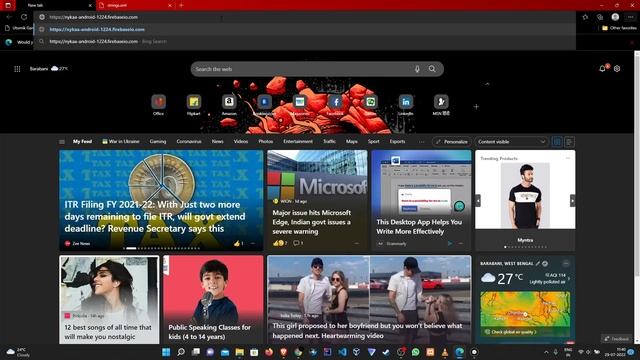Click the magnifier search icon
The image size is (640, 360).
(x=432, y=69)
